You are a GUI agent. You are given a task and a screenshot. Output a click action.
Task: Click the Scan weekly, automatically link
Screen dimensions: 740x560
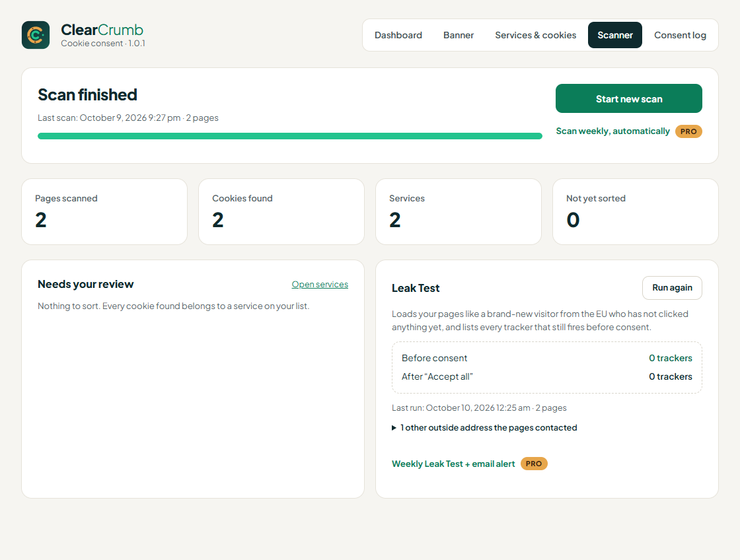tap(612, 131)
